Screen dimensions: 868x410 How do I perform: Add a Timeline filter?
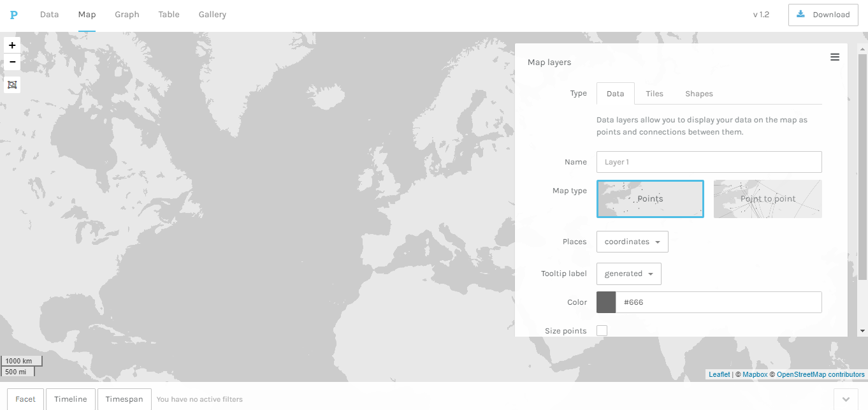click(x=71, y=399)
